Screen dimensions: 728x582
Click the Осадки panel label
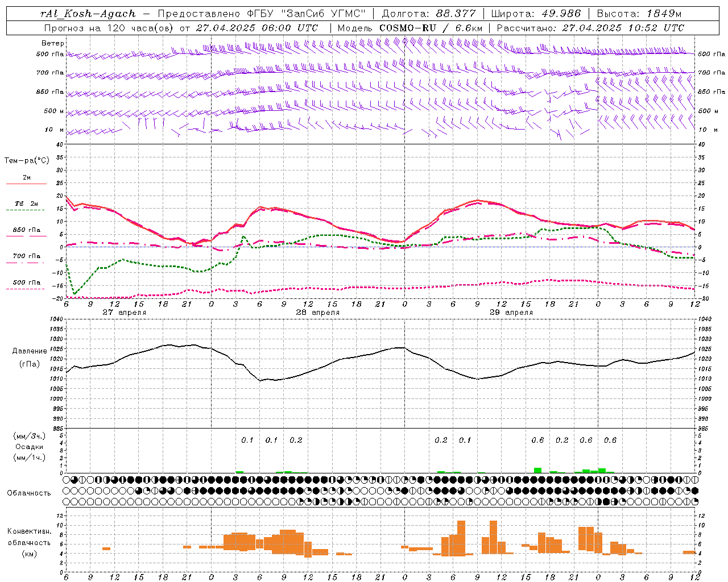tap(29, 447)
